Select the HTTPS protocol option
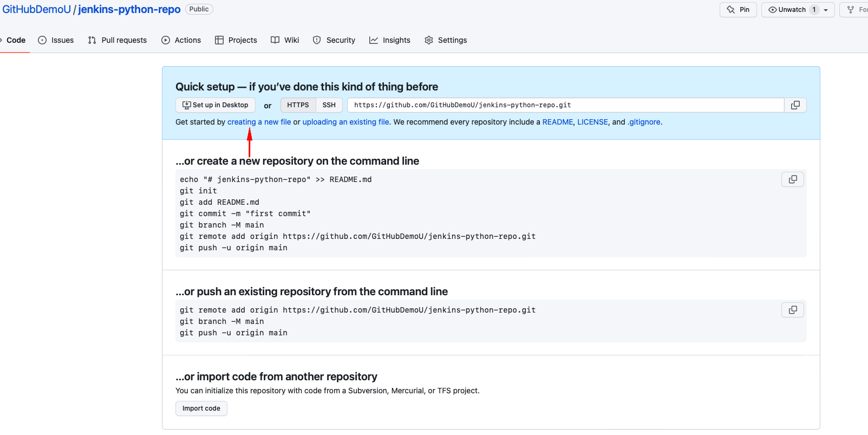 298,105
